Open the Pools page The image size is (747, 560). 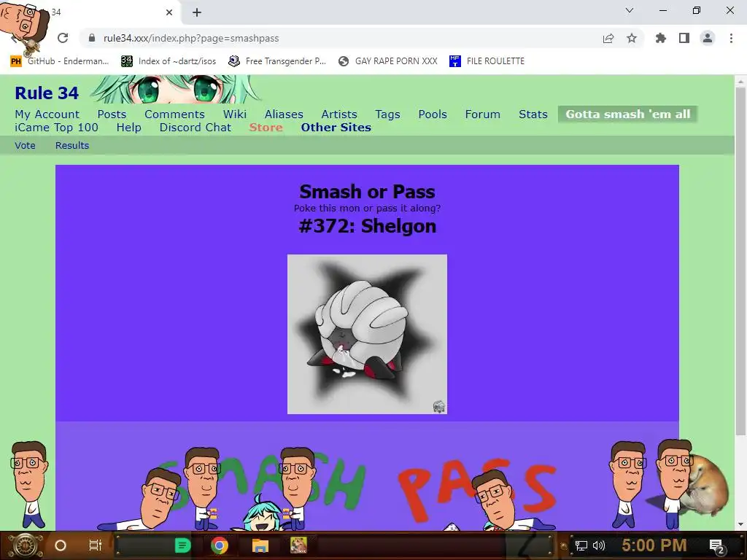[433, 114]
